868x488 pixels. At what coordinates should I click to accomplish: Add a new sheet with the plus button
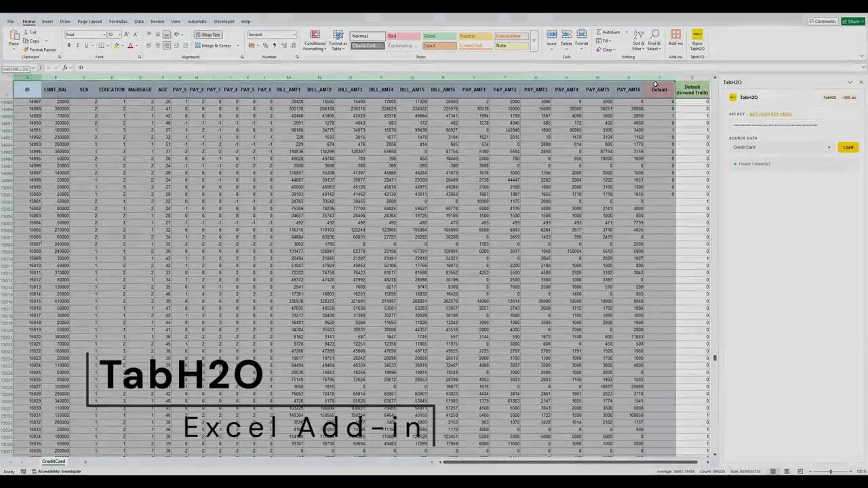[85, 462]
